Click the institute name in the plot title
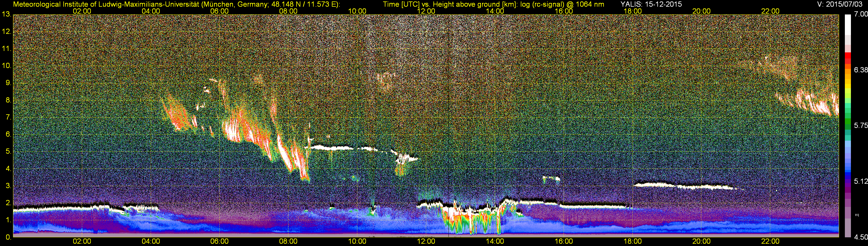Screen dimensions: 868x246 point(106,4)
